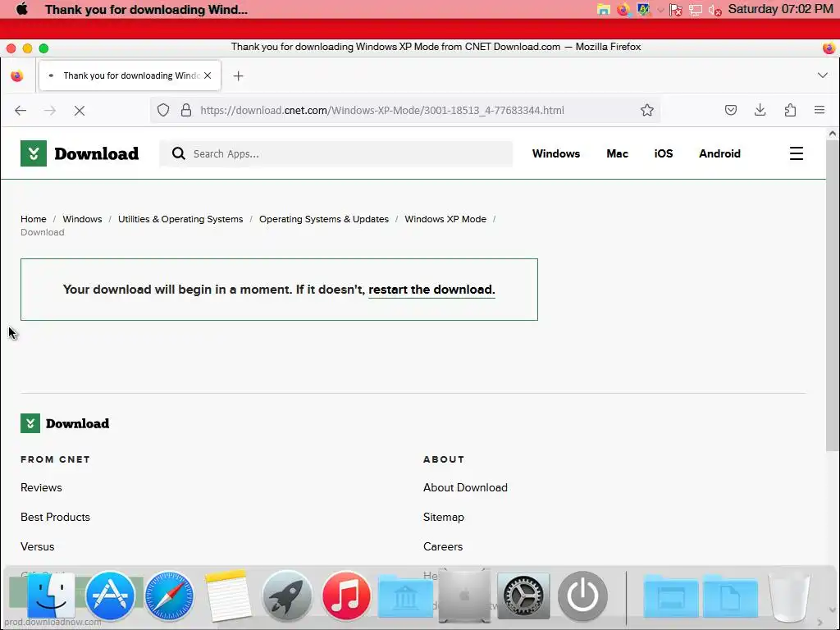The image size is (840, 630).
Task: Focus the Search Apps input field
Action: tap(336, 153)
